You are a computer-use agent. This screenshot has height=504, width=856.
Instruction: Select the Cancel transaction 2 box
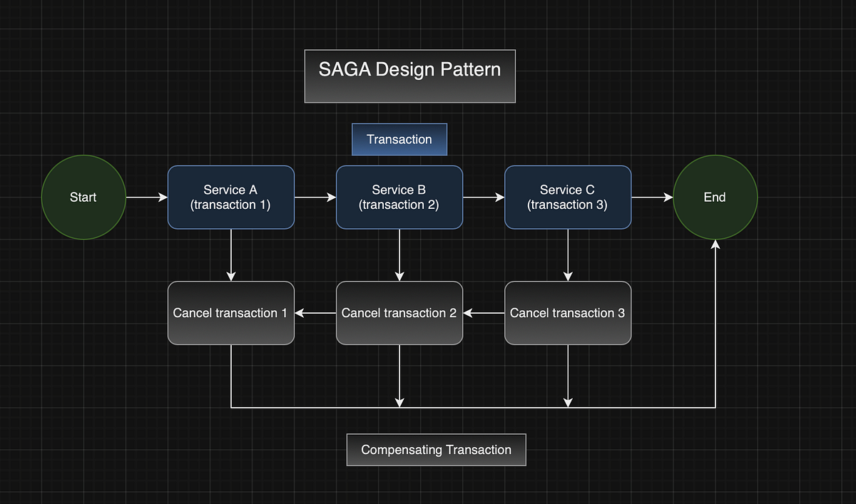[399, 312]
